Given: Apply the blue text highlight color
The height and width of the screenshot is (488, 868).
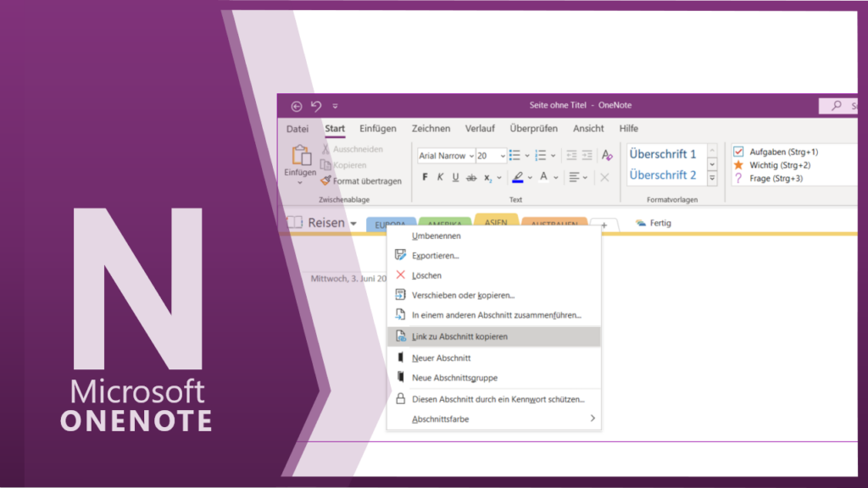Looking at the screenshot, I should 518,178.
